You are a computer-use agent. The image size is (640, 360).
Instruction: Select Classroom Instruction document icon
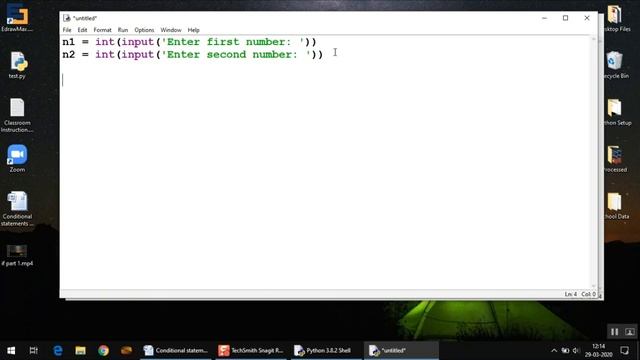tap(17, 116)
